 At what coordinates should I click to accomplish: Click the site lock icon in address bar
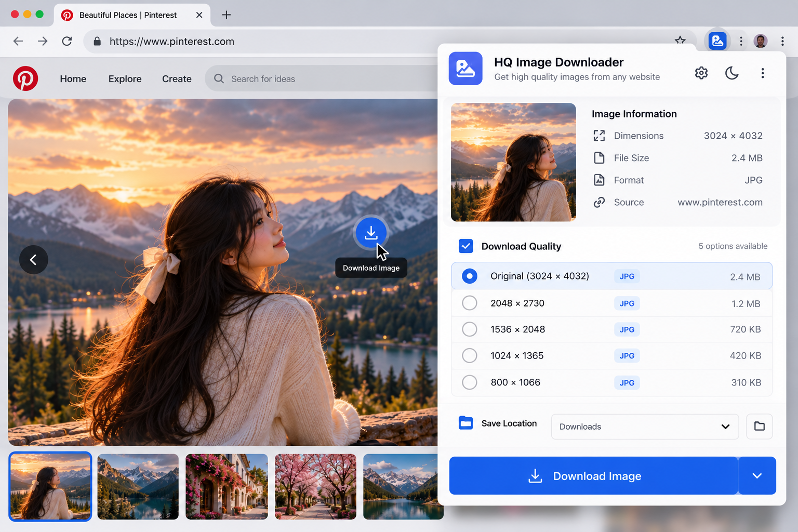pyautogui.click(x=97, y=41)
